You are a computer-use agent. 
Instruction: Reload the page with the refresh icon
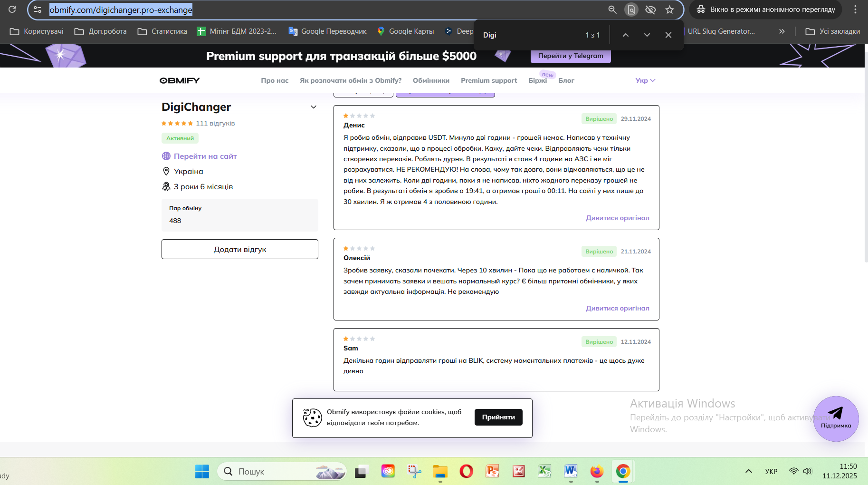[12, 10]
